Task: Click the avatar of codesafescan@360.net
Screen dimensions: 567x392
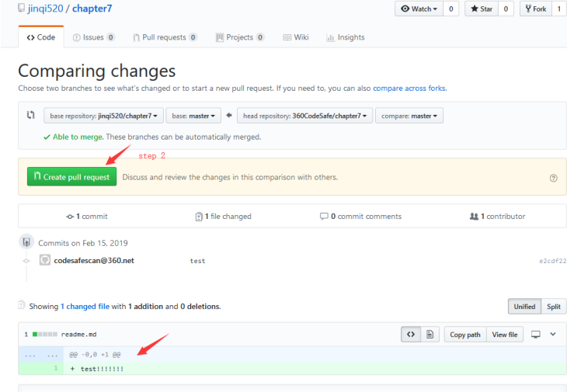Action: 45,260
